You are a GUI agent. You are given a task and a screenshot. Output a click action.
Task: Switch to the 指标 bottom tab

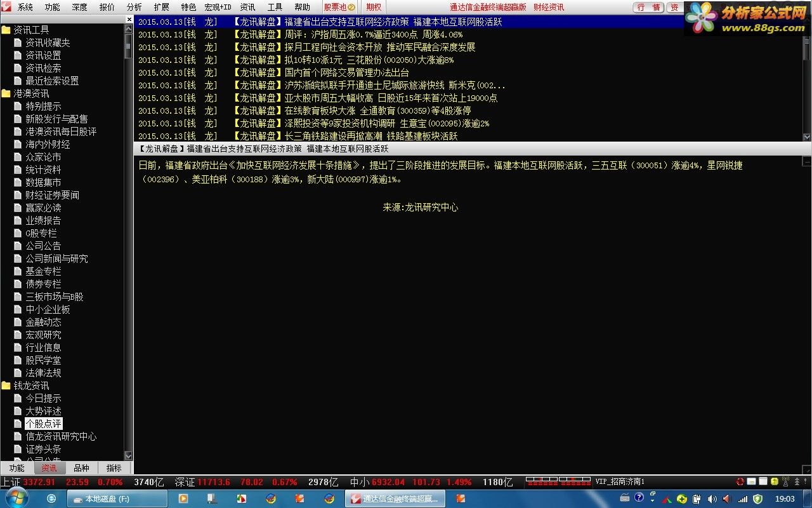114,468
